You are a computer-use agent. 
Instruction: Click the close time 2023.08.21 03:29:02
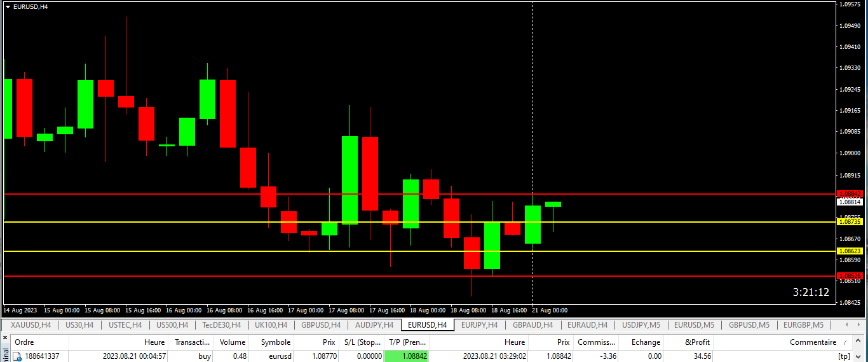click(494, 357)
